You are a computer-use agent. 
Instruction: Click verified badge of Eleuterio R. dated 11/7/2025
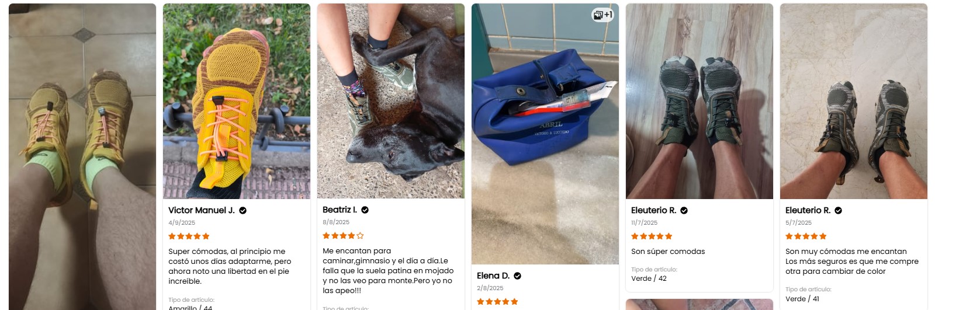[x=684, y=210]
